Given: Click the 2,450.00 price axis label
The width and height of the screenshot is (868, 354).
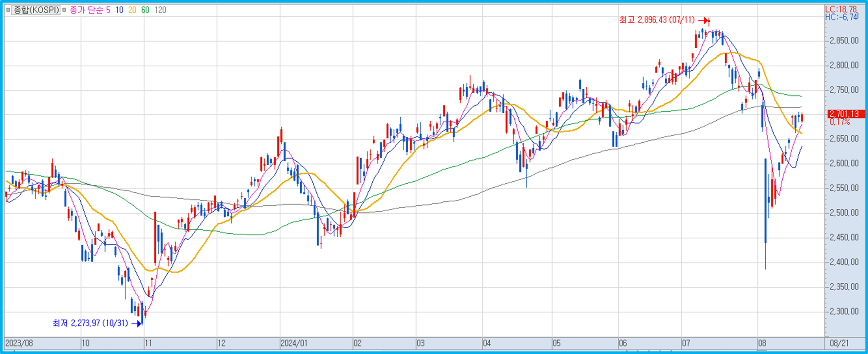Looking at the screenshot, I should [844, 237].
